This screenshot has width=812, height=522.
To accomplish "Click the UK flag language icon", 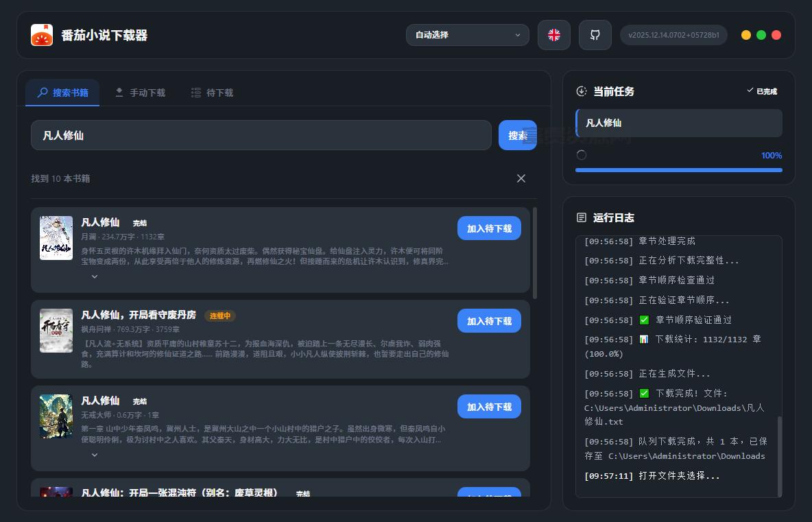I will point(554,35).
